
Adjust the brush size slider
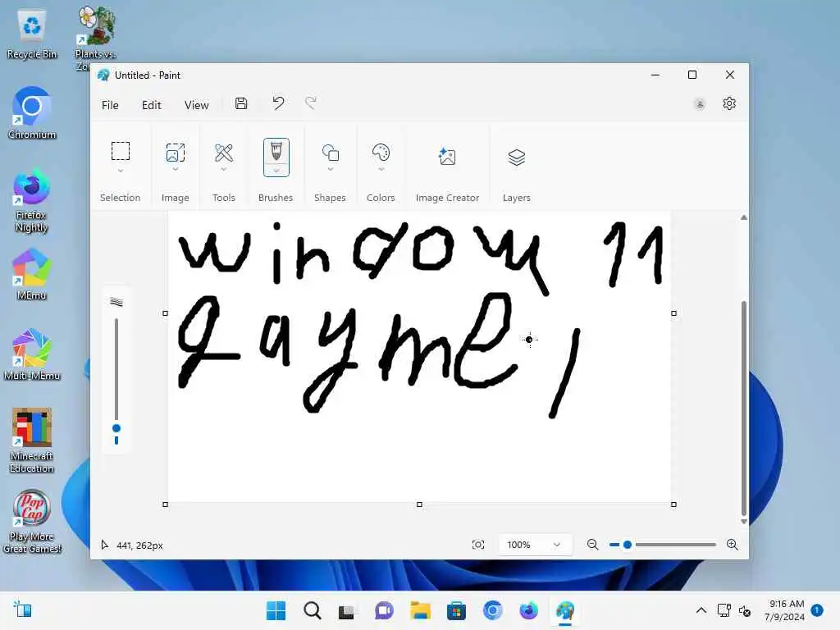point(116,428)
